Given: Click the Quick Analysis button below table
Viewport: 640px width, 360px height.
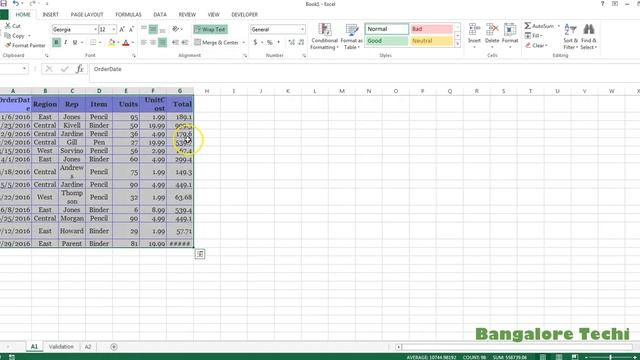Looking at the screenshot, I should click(x=200, y=254).
